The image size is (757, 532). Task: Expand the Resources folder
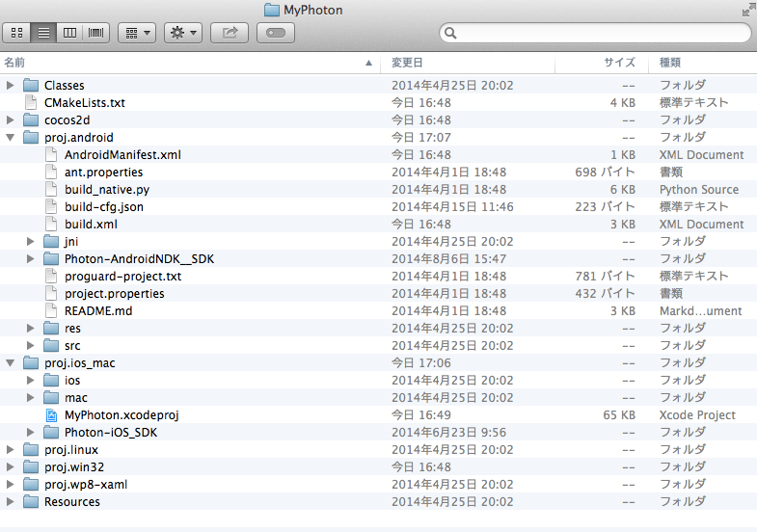pyautogui.click(x=11, y=502)
